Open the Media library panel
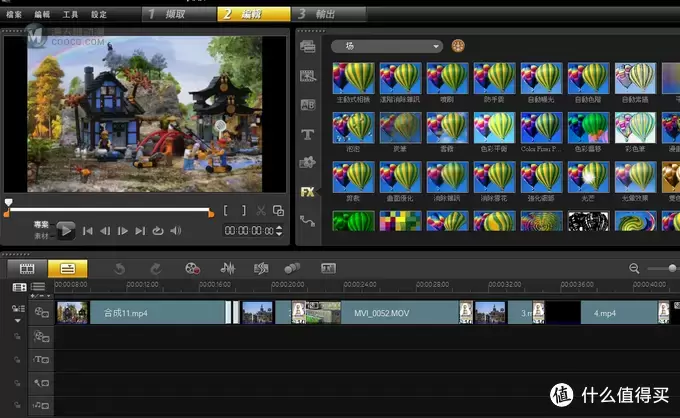680x418 pixels. pyautogui.click(x=307, y=46)
